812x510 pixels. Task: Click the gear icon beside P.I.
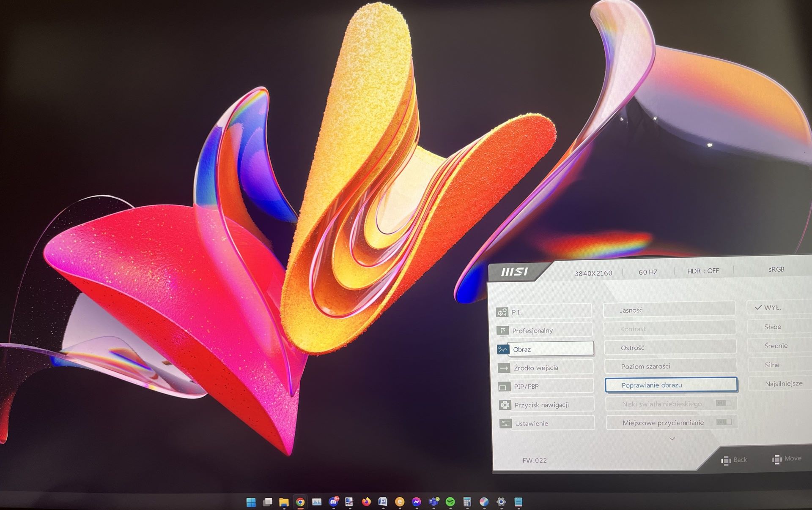502,312
